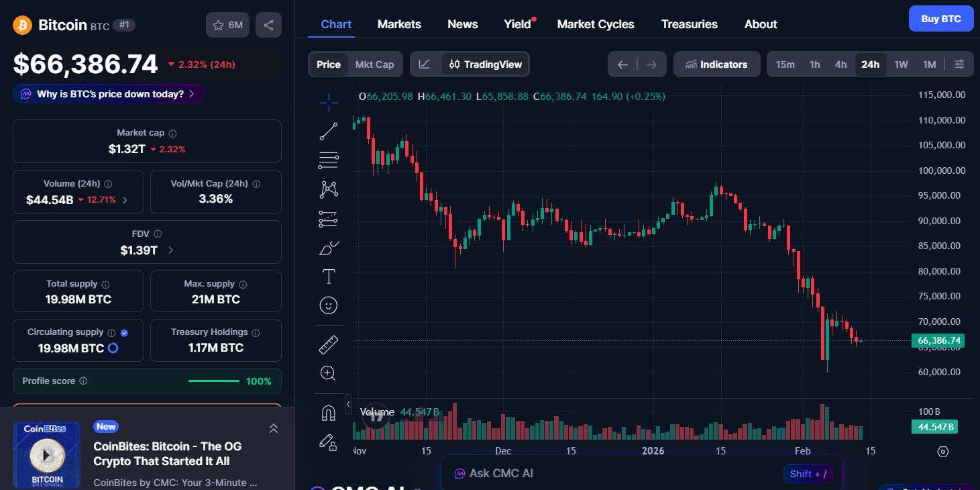980x490 pixels.
Task: Select the trend line drawing tool
Action: click(x=329, y=131)
